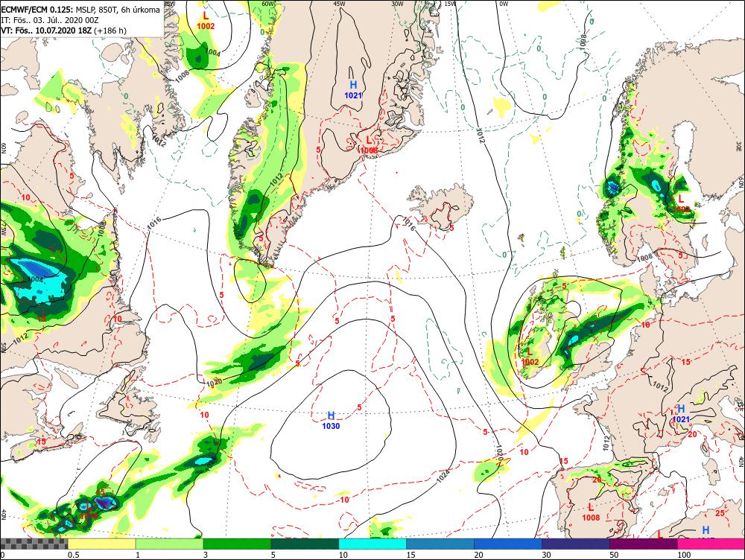Click the '(+186 h)' forecast hour text

tap(110, 31)
